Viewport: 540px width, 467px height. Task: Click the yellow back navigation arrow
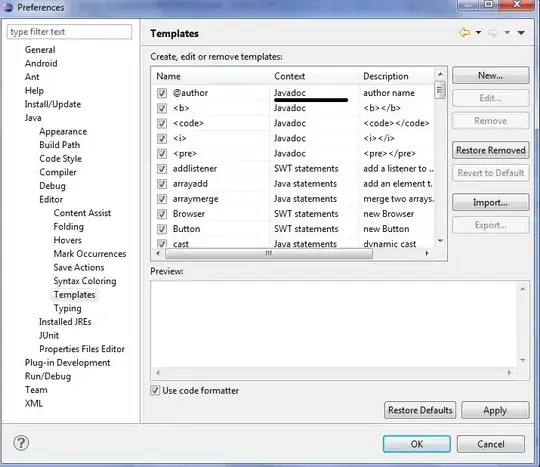(x=464, y=33)
